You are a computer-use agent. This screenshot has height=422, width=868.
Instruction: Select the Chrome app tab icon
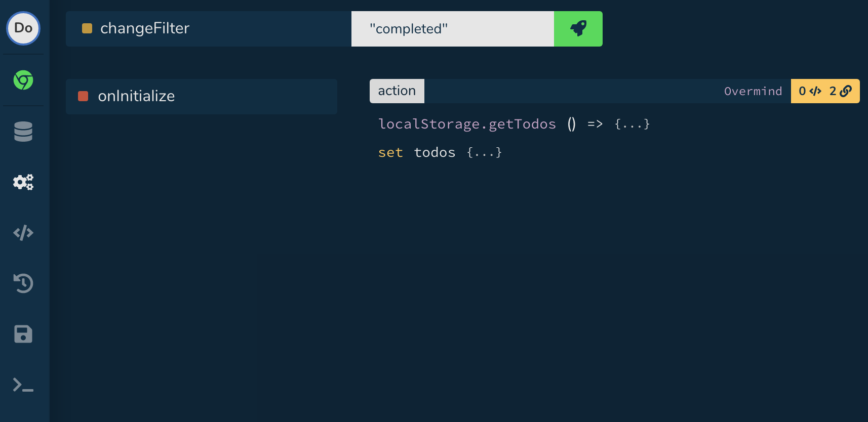point(23,79)
